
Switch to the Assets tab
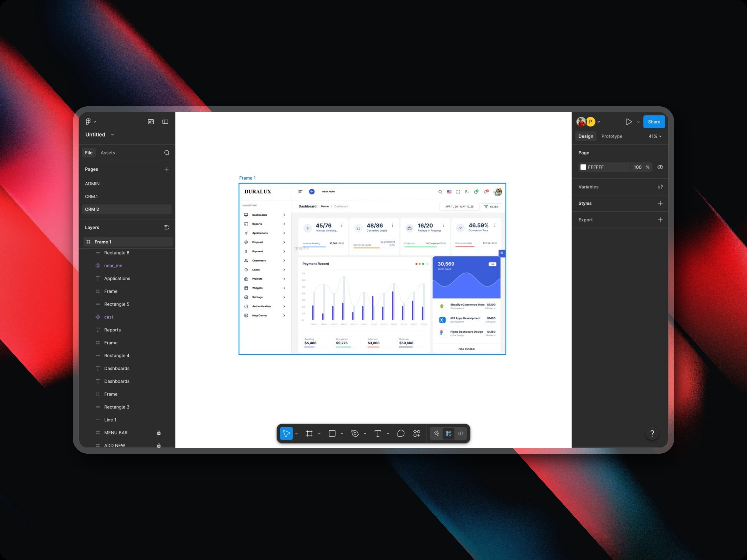point(108,153)
